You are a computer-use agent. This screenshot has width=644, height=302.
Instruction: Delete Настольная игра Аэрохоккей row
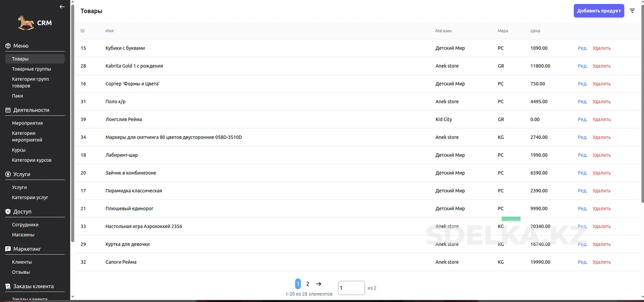pyautogui.click(x=601, y=227)
